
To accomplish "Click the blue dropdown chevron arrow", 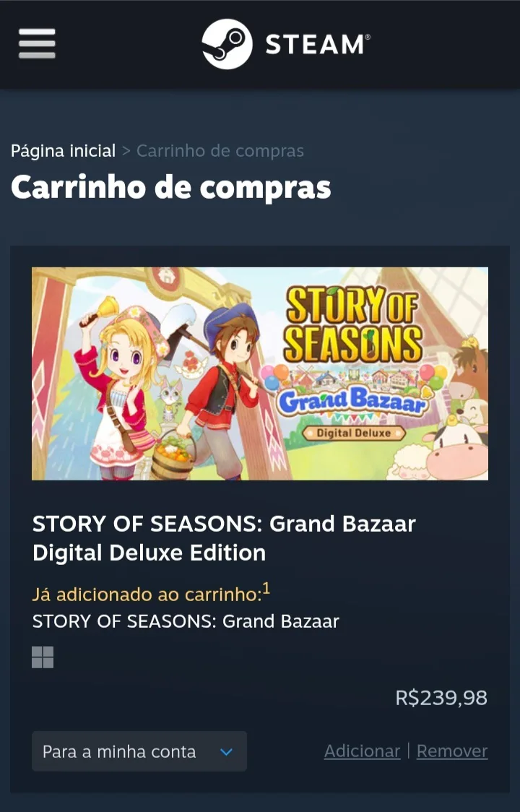I will tap(226, 751).
